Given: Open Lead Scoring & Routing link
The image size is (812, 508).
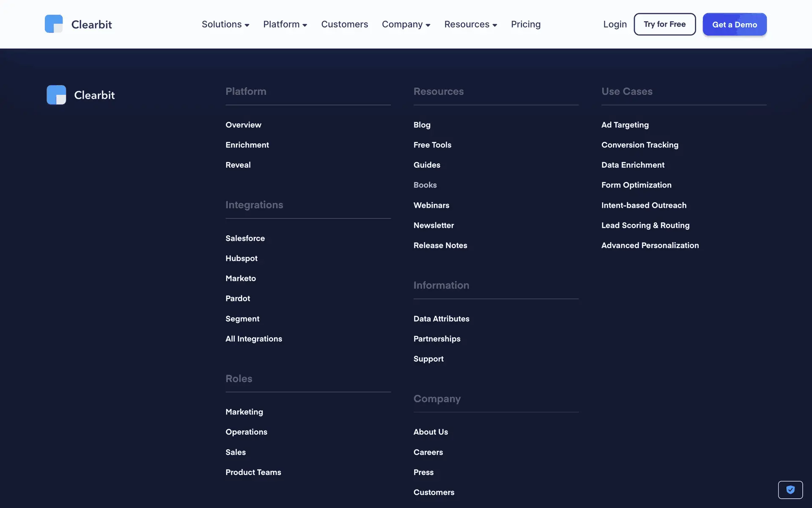Looking at the screenshot, I should [645, 225].
